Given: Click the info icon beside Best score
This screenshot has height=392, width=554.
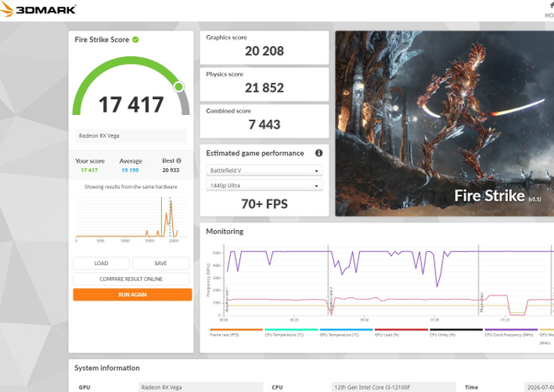Looking at the screenshot, I should 179,160.
